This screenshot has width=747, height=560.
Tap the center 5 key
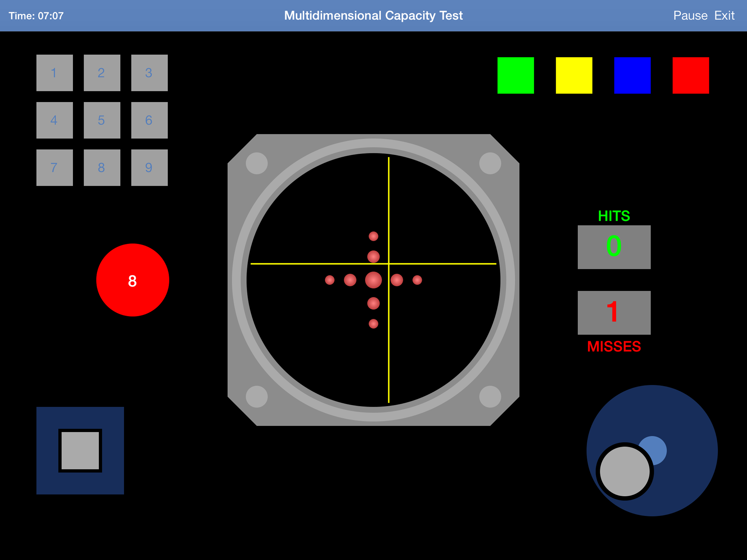click(102, 120)
